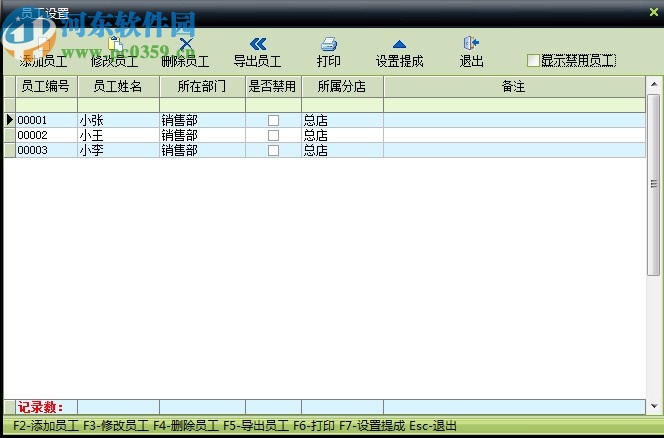664x438 pixels.
Task: Click the row selector for employee 00003
Action: coord(9,150)
